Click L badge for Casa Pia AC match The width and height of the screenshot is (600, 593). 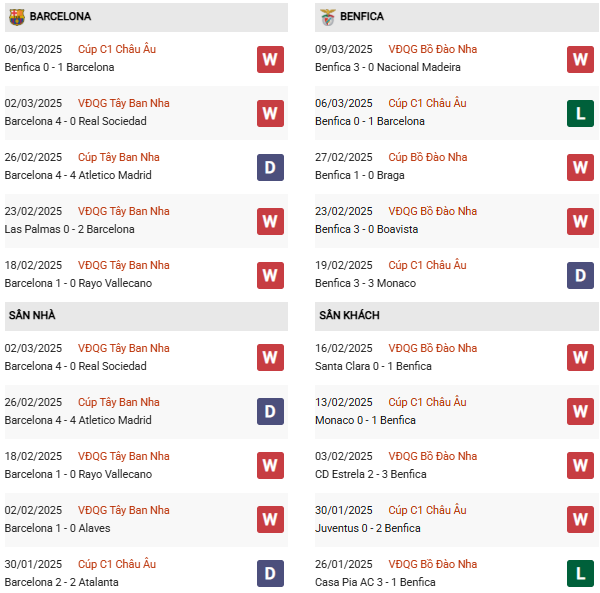[580, 573]
